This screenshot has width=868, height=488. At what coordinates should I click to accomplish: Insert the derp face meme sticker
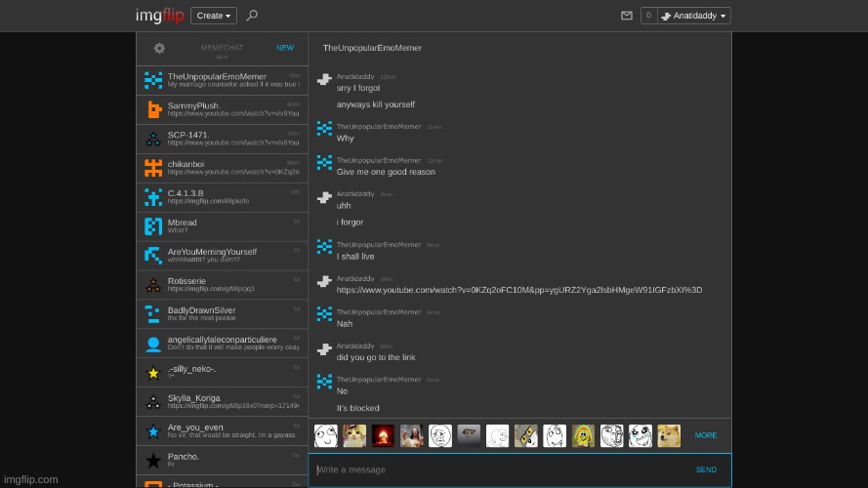(326, 436)
